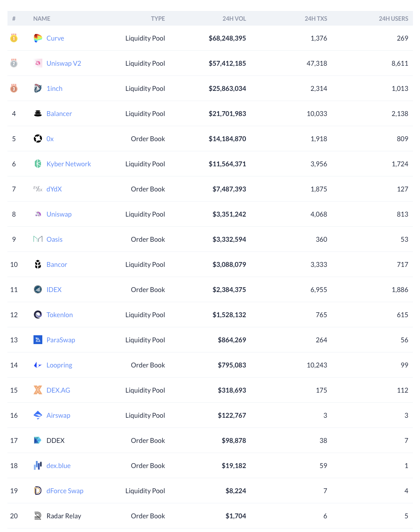Click the ParaSwap blue square icon
420x532 pixels.
pyautogui.click(x=38, y=340)
